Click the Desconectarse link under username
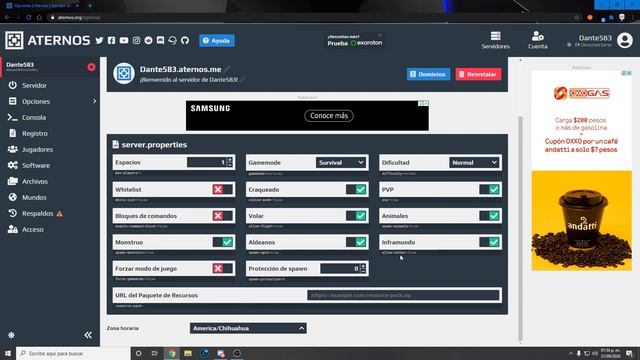The height and width of the screenshot is (360, 640). [593, 45]
